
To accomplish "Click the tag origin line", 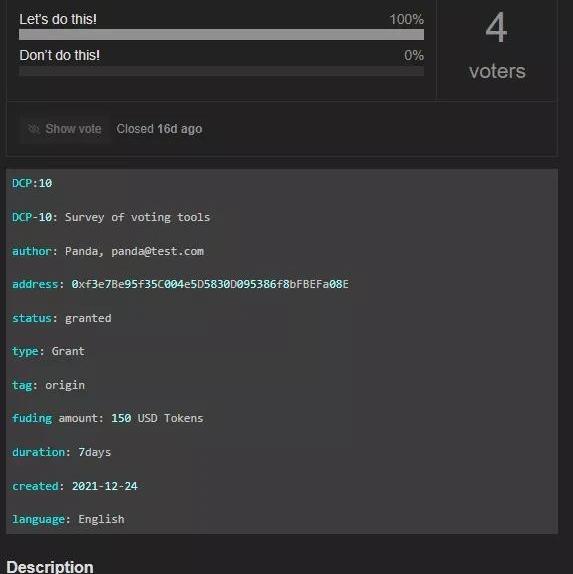I will point(48,385).
